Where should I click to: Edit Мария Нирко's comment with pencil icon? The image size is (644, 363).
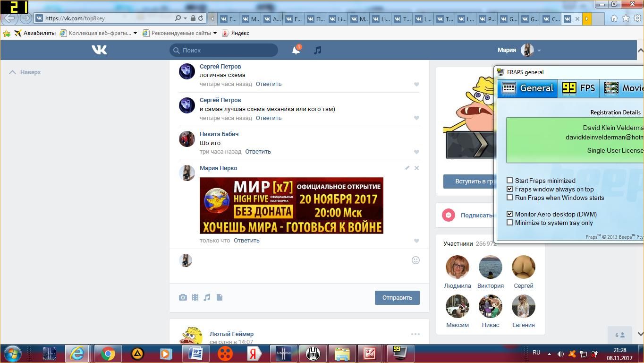407,168
